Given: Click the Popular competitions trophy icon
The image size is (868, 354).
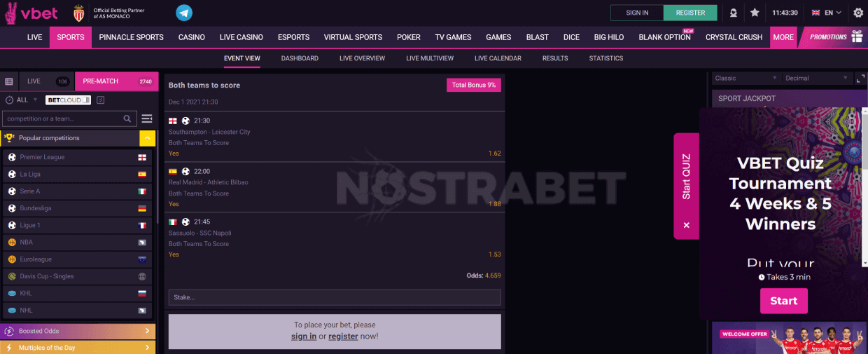Looking at the screenshot, I should [x=10, y=138].
